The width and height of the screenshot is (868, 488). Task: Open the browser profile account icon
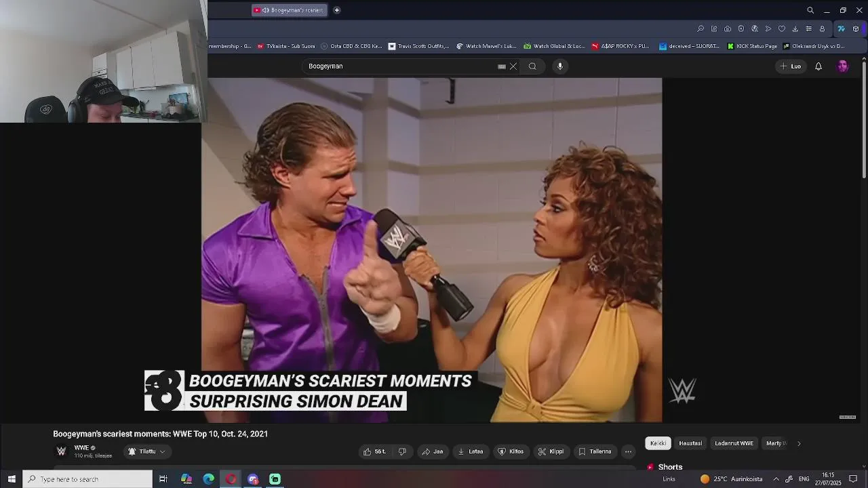point(822,28)
